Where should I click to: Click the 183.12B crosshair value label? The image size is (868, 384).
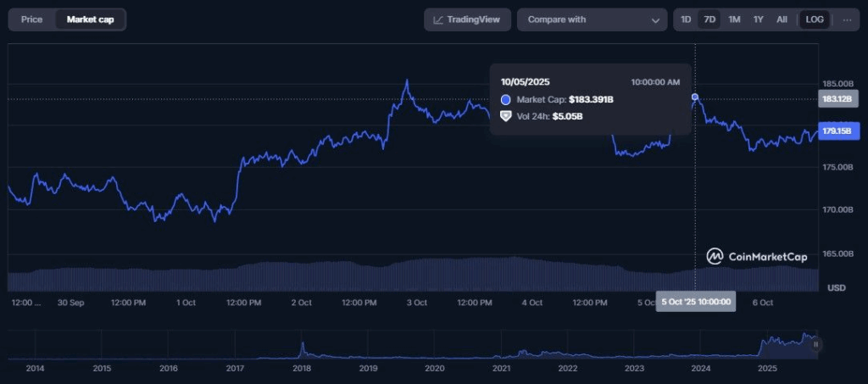coord(837,100)
